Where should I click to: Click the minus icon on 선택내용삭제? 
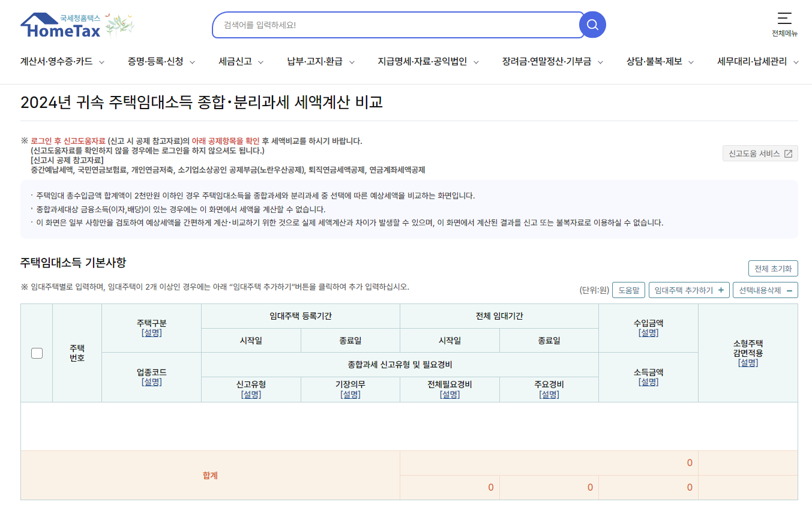789,290
